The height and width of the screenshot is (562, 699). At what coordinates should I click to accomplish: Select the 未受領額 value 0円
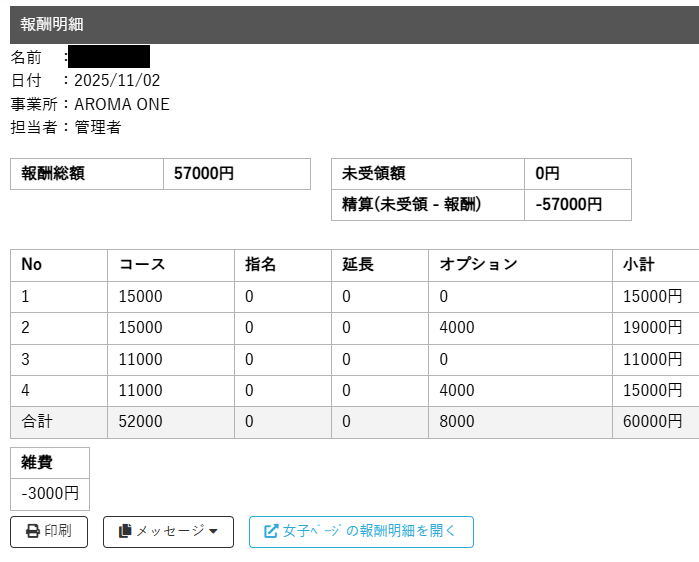tap(547, 173)
